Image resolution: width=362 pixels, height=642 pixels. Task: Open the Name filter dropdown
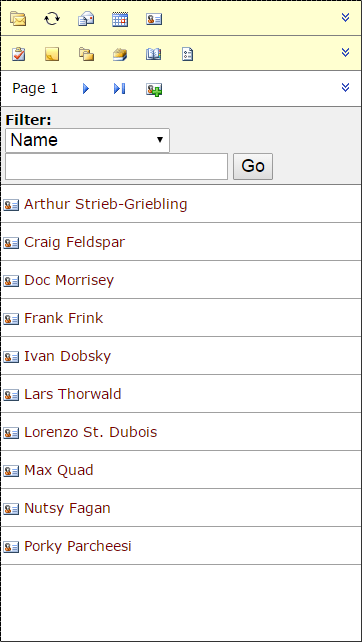(88, 140)
